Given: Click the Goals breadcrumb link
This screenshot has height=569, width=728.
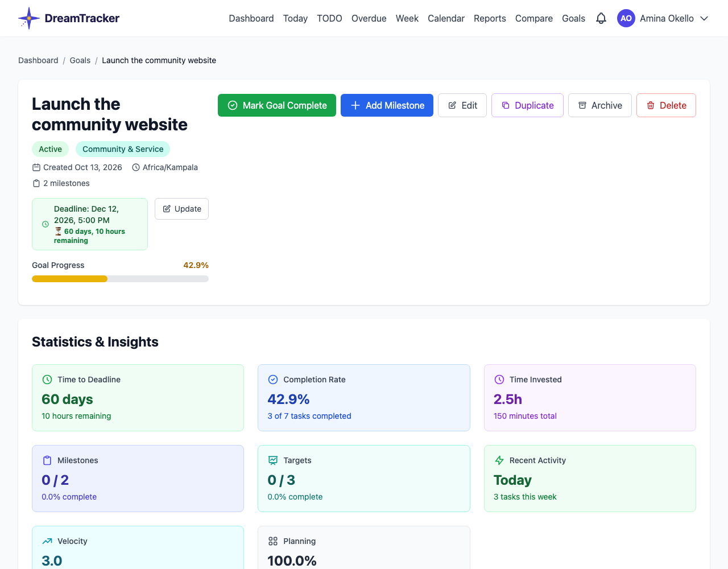Looking at the screenshot, I should [x=80, y=60].
